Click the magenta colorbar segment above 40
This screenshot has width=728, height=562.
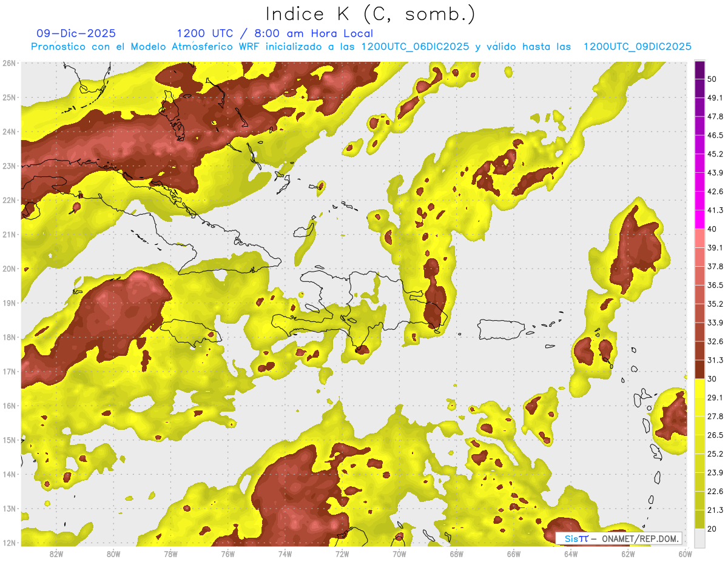[x=699, y=219]
